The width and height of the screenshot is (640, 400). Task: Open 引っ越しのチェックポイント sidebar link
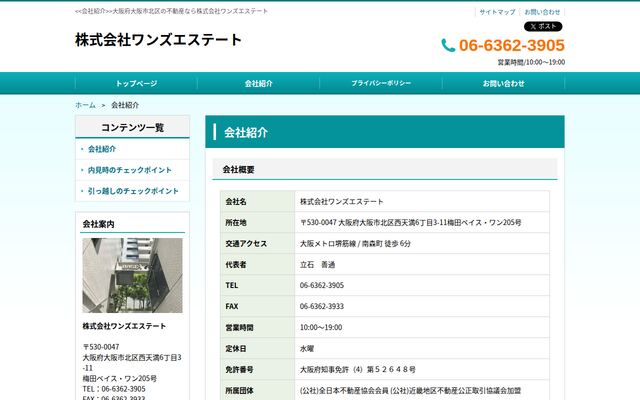point(133,191)
